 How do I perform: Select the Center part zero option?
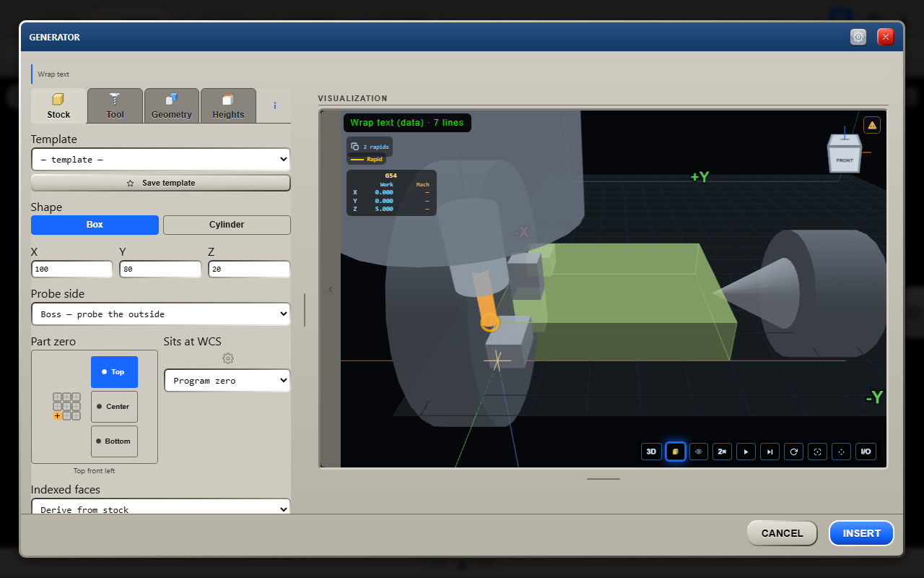point(114,407)
